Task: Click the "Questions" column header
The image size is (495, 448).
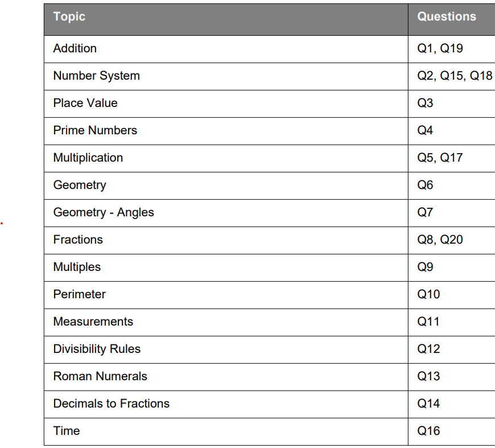Action: (447, 17)
